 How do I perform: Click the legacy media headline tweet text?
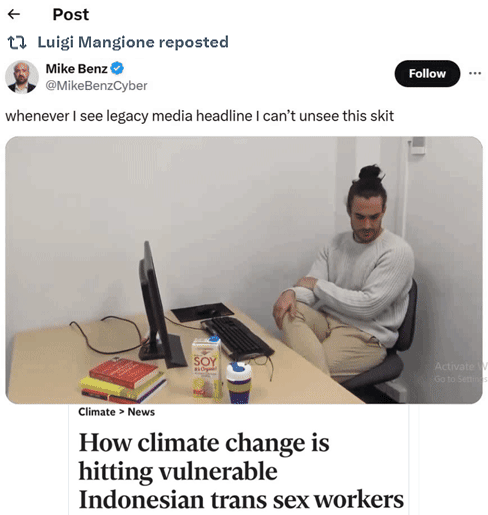pos(199,116)
